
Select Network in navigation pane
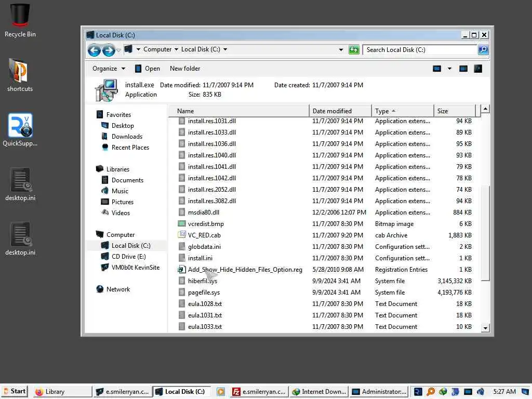coord(118,289)
